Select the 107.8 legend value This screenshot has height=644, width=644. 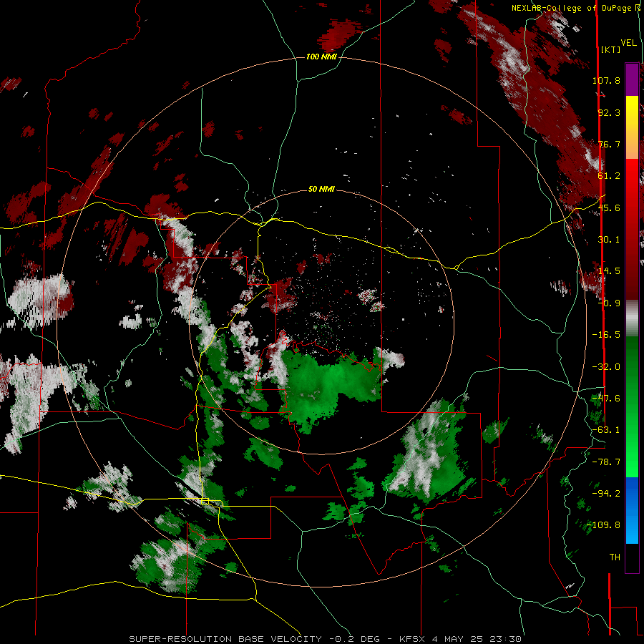[x=606, y=80]
